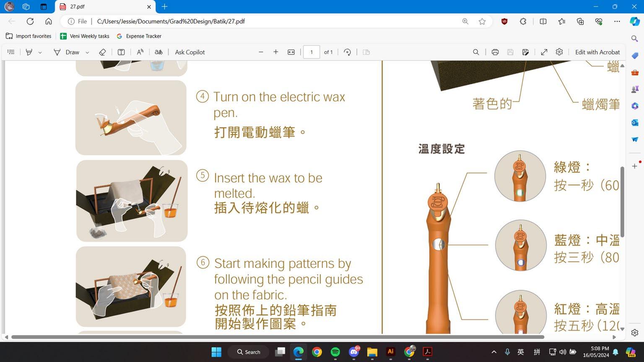This screenshot has width=644, height=362.
Task: Click the Translate icon in PDF toolbar
Action: tap(158, 52)
